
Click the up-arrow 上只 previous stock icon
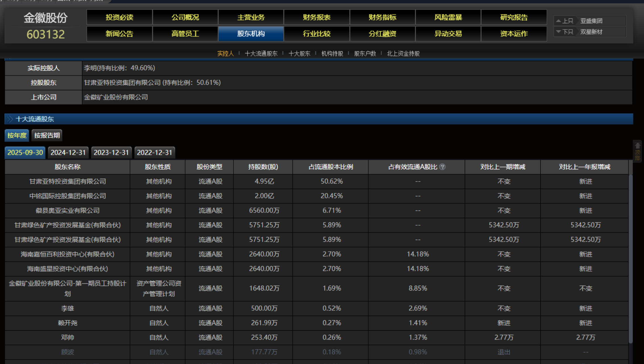tap(558, 21)
